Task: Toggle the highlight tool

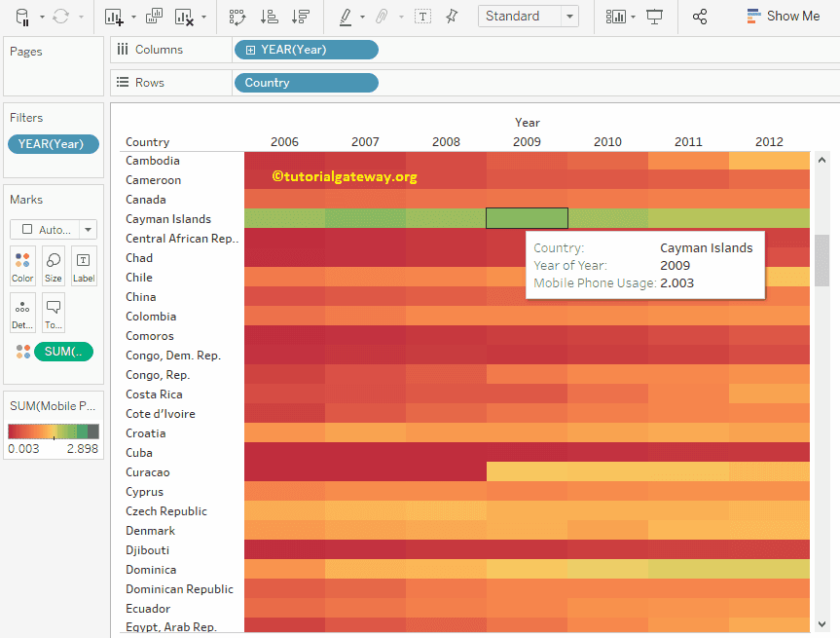Action: coord(344,17)
